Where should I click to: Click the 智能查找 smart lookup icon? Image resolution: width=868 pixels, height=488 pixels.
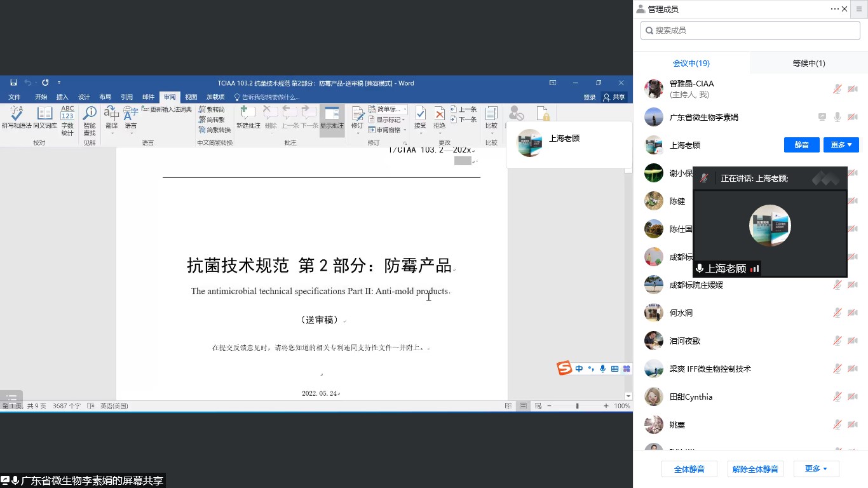click(90, 118)
